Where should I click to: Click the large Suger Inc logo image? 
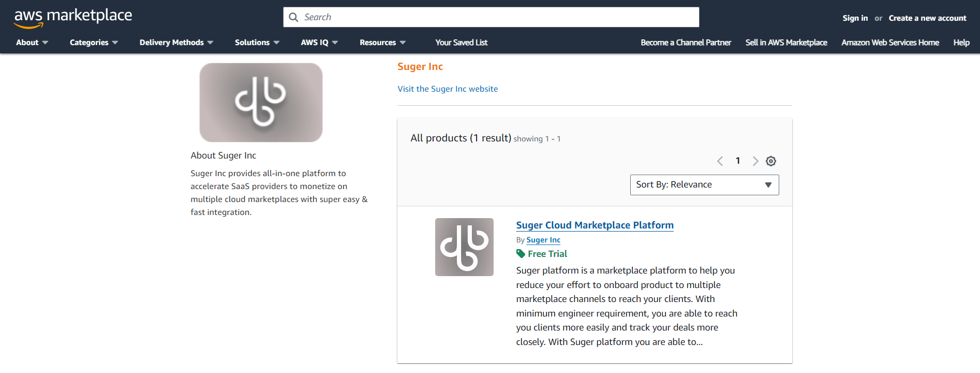261,103
